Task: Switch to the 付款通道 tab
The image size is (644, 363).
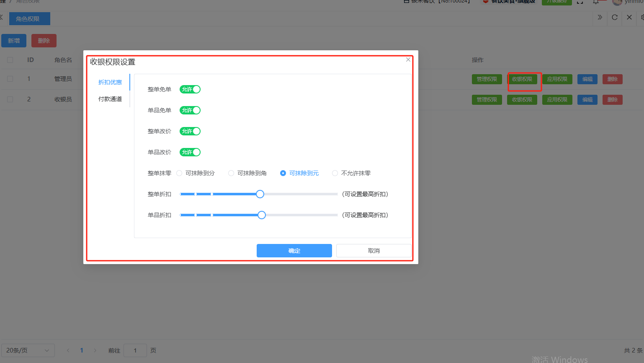Action: click(110, 99)
